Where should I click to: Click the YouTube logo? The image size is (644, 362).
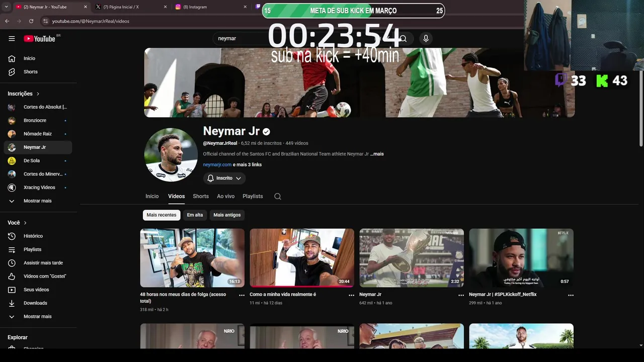click(40, 38)
